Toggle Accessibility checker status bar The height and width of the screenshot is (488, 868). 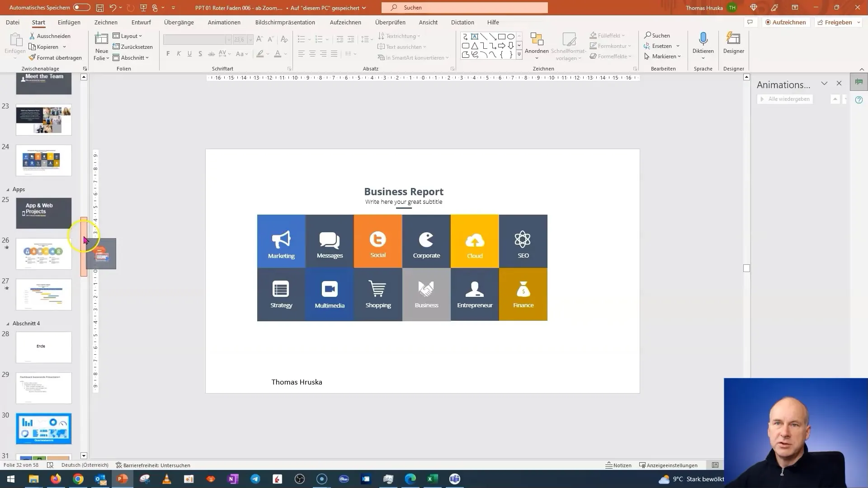[x=155, y=465]
